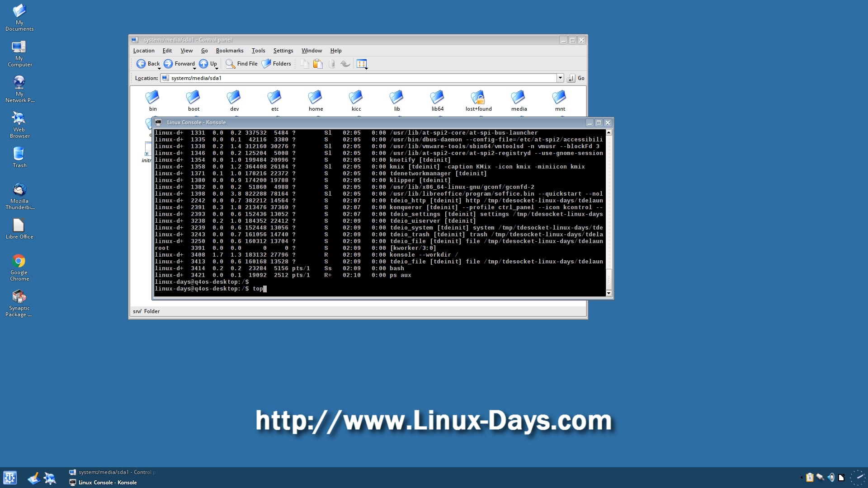Open the media folder
The image size is (868, 488).
point(519,101)
